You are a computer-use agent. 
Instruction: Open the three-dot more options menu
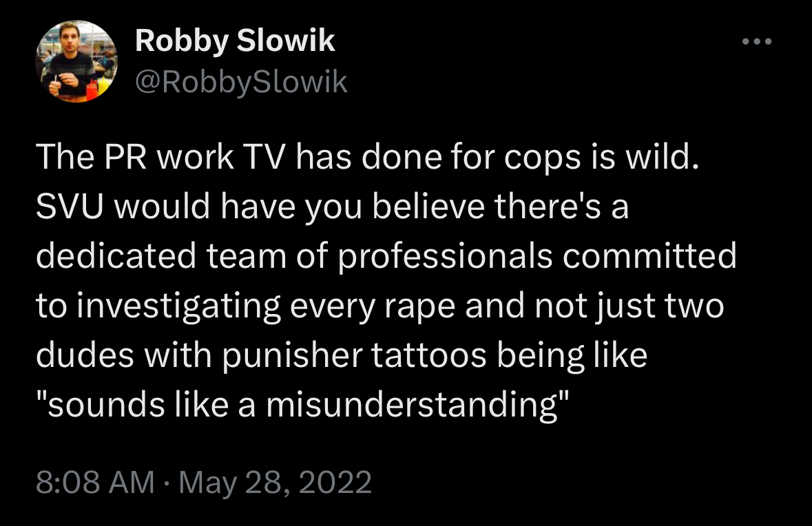pos(758,42)
